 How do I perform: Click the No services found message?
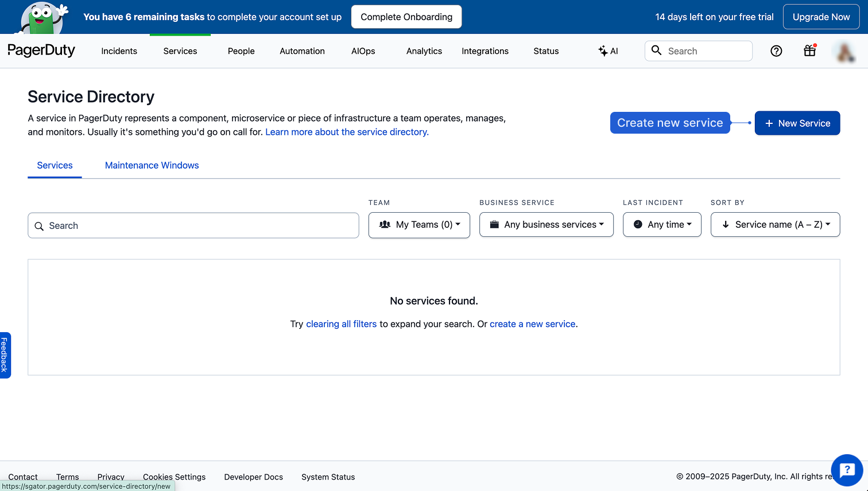pos(434,301)
